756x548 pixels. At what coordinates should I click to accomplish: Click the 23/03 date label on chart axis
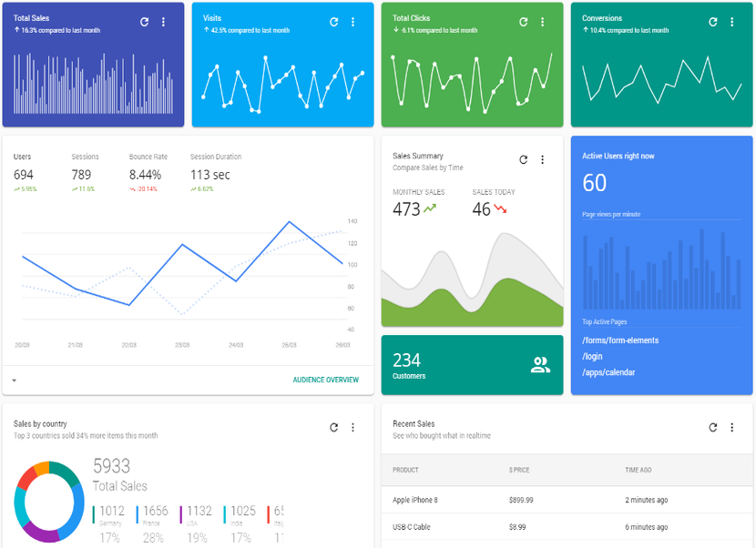coord(182,345)
